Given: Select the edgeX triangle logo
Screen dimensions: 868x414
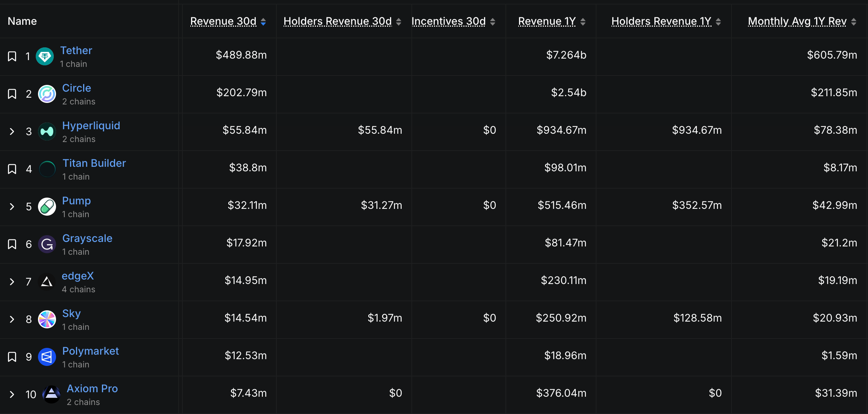Looking at the screenshot, I should [47, 282].
